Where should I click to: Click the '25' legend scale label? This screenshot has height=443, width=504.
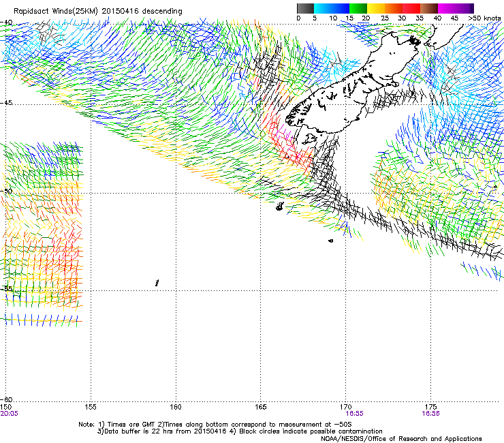[385, 18]
